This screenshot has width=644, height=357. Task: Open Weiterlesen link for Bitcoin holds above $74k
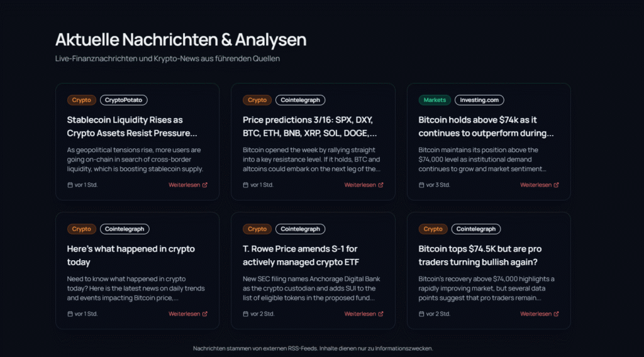click(536, 185)
